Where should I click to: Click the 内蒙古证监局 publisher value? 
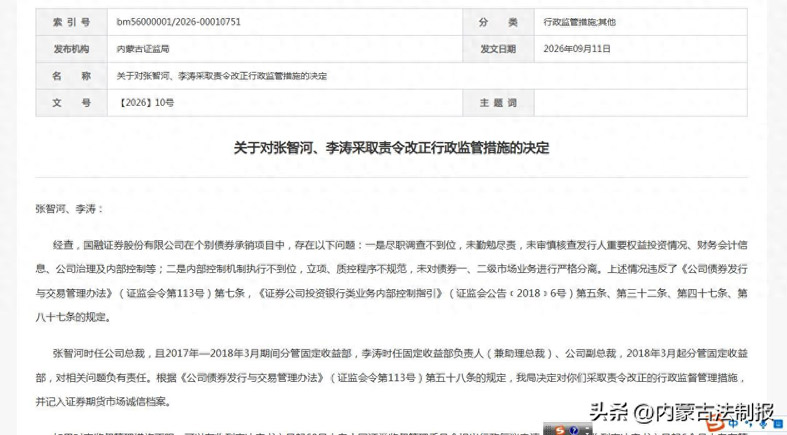pyautogui.click(x=143, y=49)
